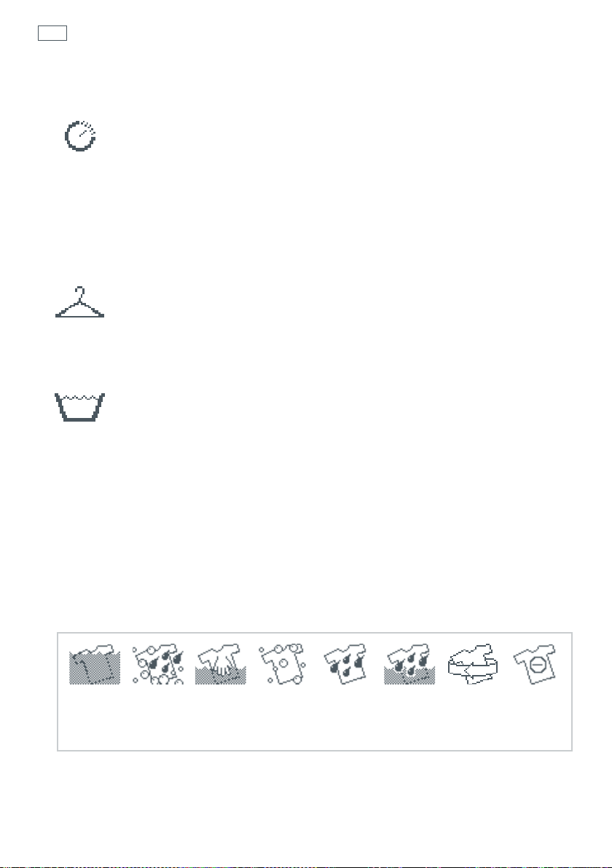Click the small empty rectangle at top left

pos(52,33)
